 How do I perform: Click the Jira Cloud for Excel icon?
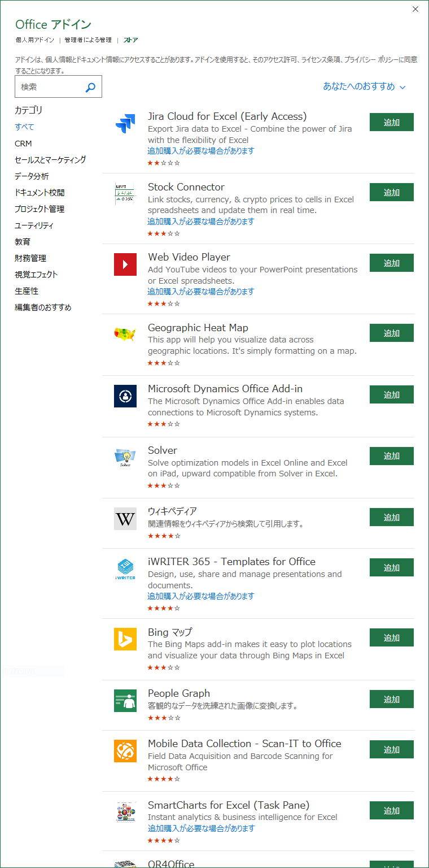pos(125,123)
